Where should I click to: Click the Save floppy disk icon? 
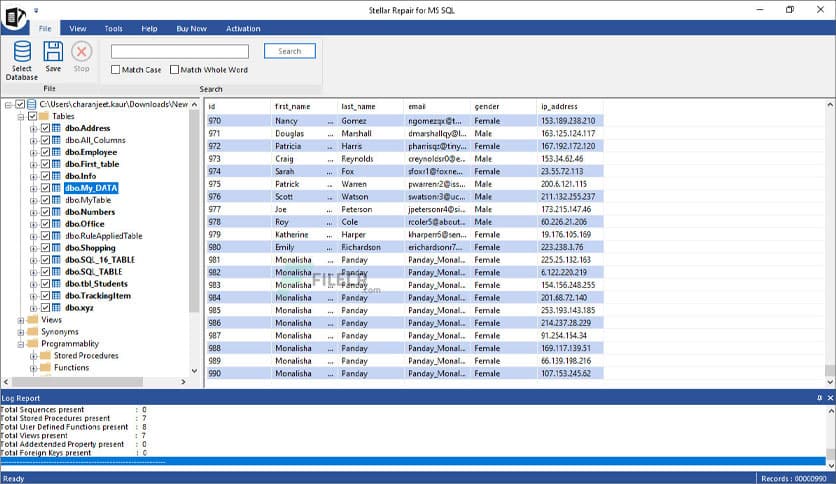click(53, 52)
